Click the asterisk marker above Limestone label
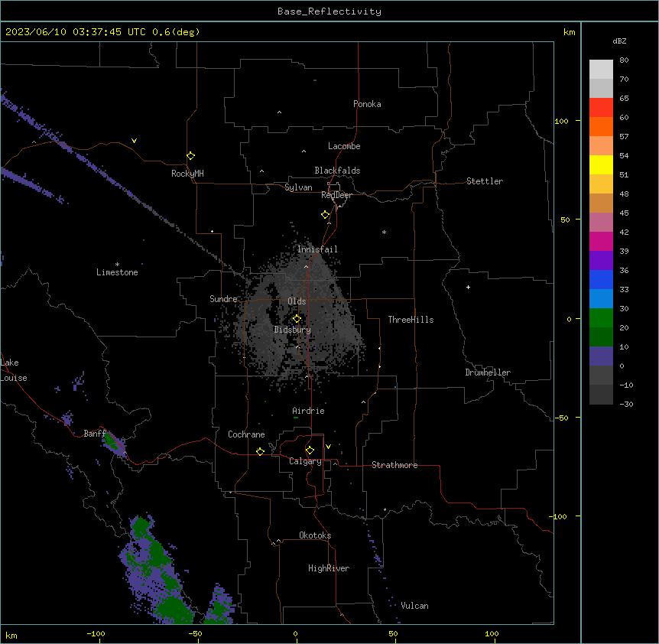Screen dimensions: 659x644 [117, 265]
